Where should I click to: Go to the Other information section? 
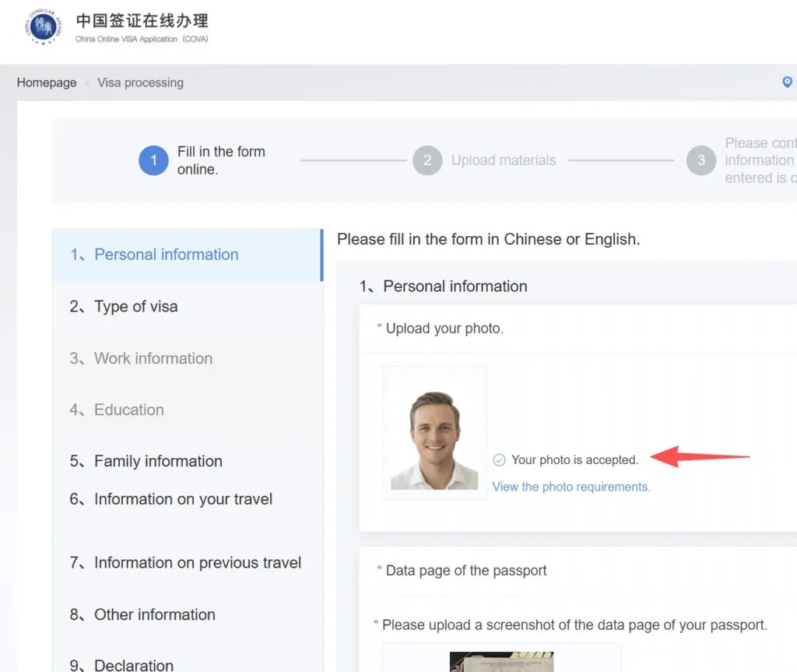point(154,614)
